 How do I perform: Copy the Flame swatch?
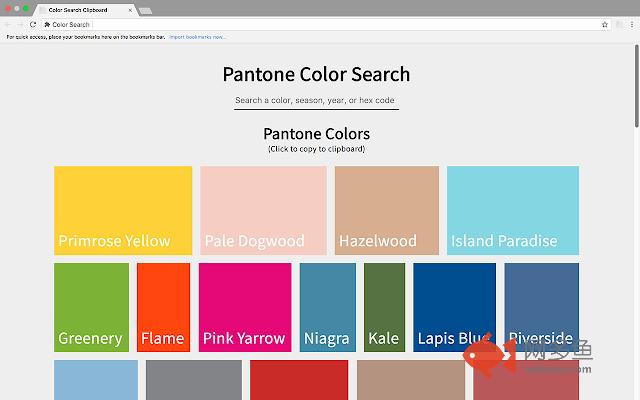click(x=163, y=307)
